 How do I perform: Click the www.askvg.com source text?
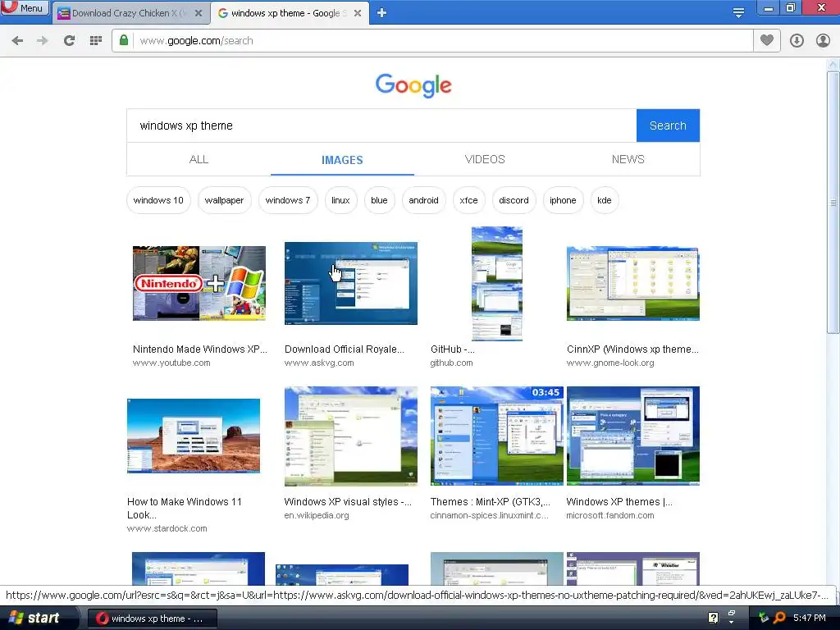319,363
